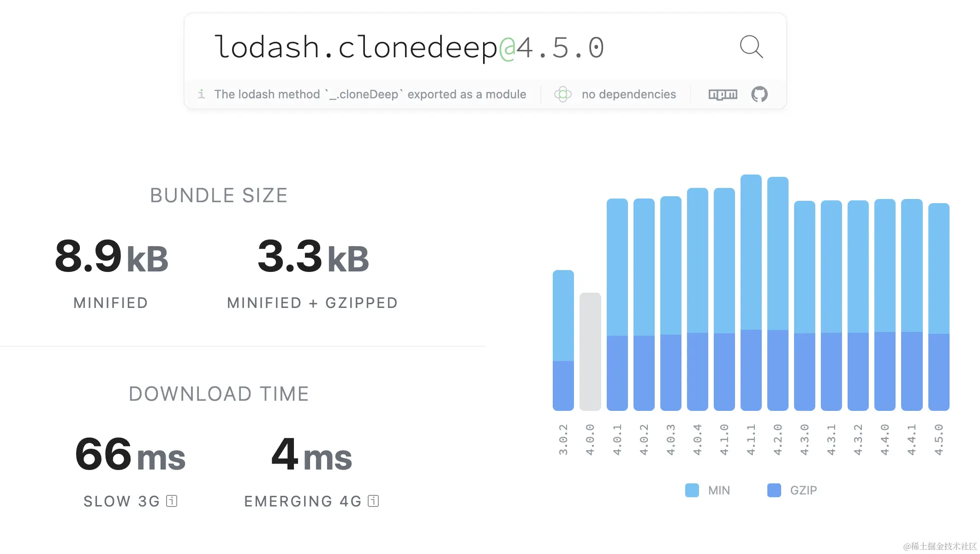Select the 4.5.0 version bar
This screenshot has height=554, width=980.
938,307
